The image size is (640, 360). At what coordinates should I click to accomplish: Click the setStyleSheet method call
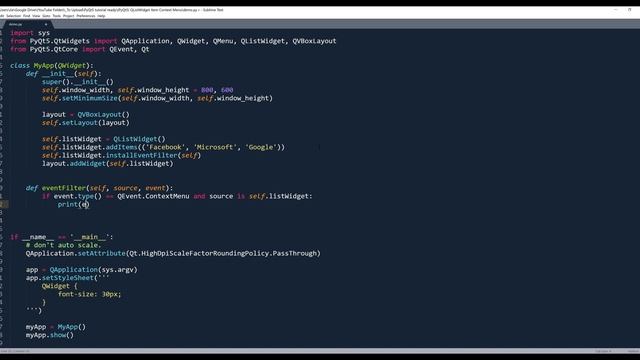[x=68, y=278]
